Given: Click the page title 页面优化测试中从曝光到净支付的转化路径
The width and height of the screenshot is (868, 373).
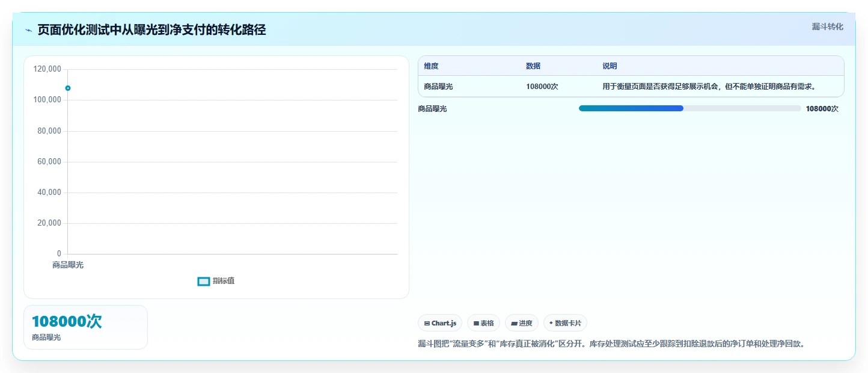Looking at the screenshot, I should pyautogui.click(x=151, y=30).
